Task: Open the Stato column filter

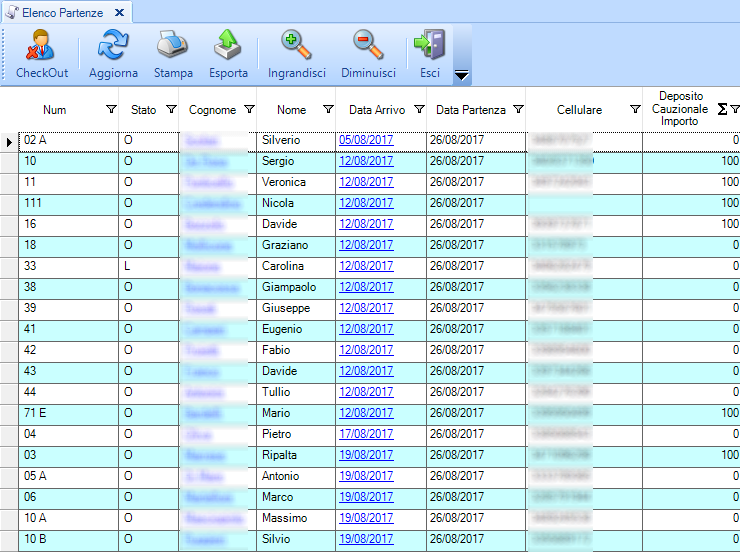Action: pos(171,110)
